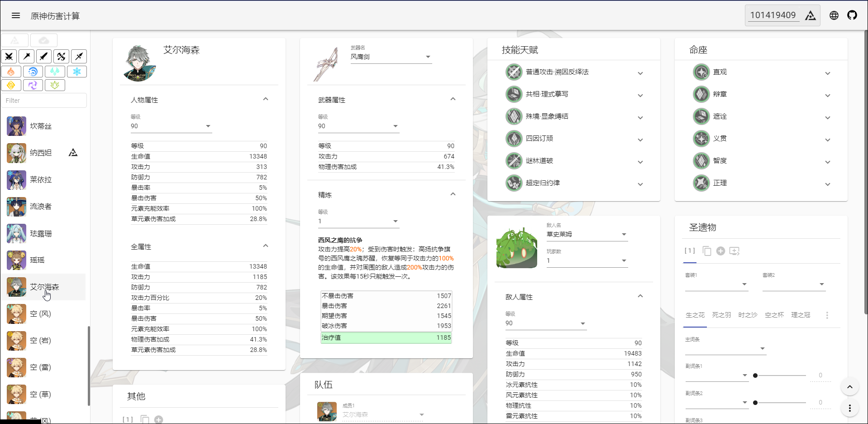
Task: Toggle the Hydro element filter
Action: click(33, 72)
